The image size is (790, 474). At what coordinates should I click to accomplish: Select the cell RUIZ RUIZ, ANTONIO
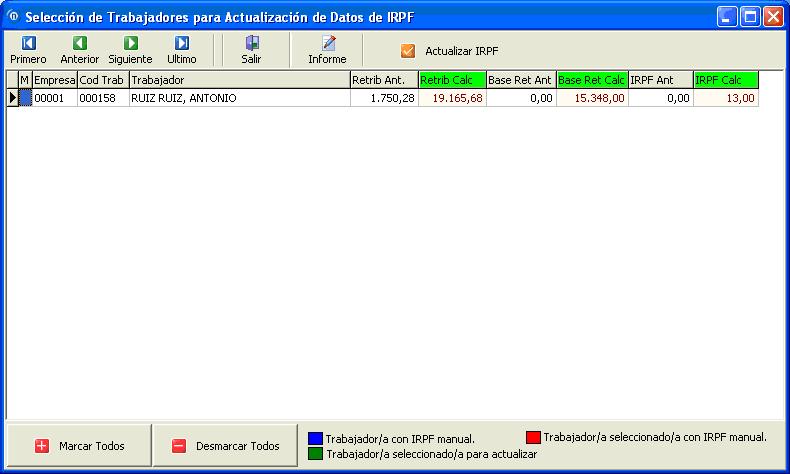pyautogui.click(x=240, y=98)
